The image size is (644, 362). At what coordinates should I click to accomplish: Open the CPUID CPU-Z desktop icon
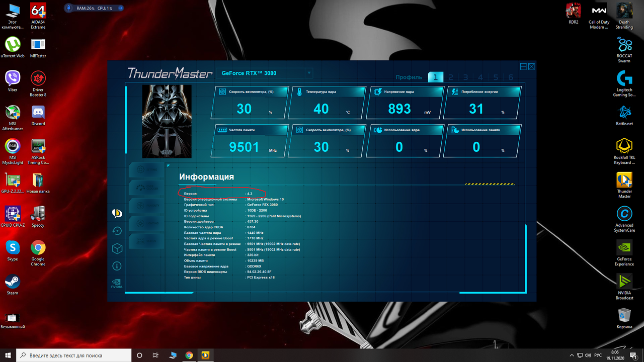13,217
